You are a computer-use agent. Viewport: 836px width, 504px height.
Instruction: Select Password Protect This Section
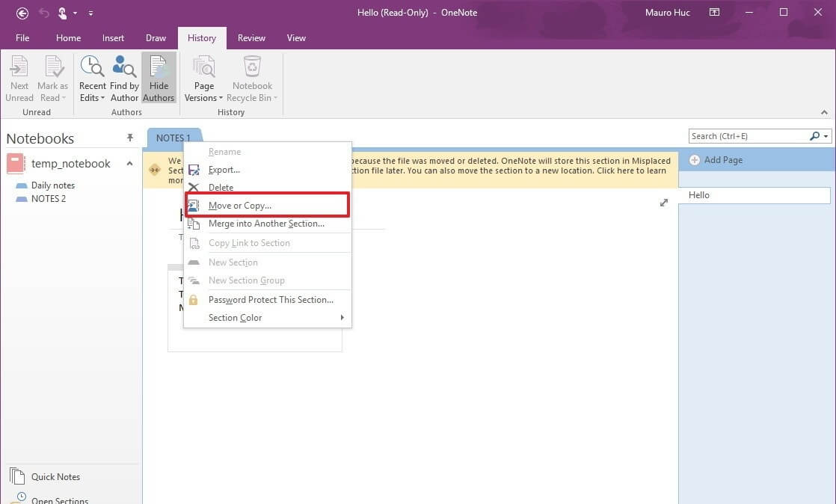pyautogui.click(x=271, y=300)
